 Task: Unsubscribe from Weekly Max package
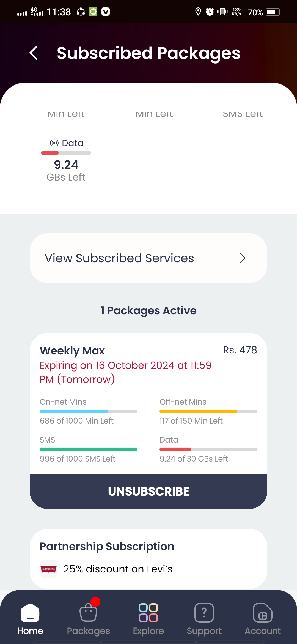pos(148,492)
